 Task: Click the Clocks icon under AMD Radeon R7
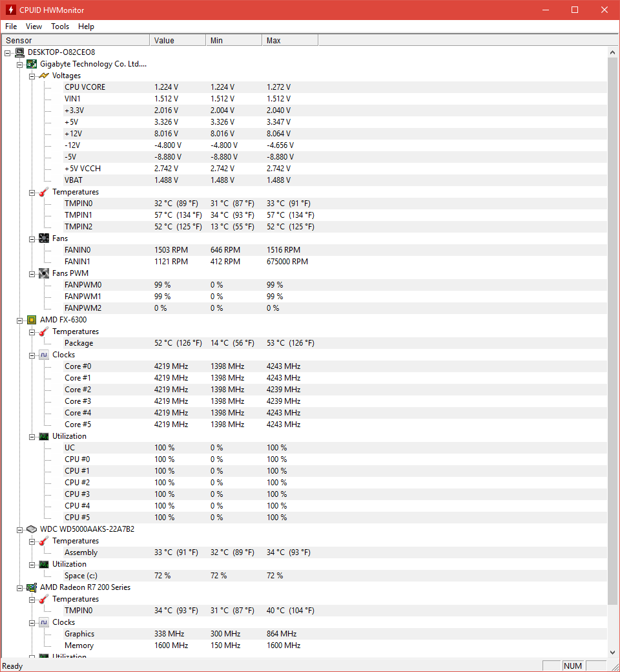tap(44, 622)
